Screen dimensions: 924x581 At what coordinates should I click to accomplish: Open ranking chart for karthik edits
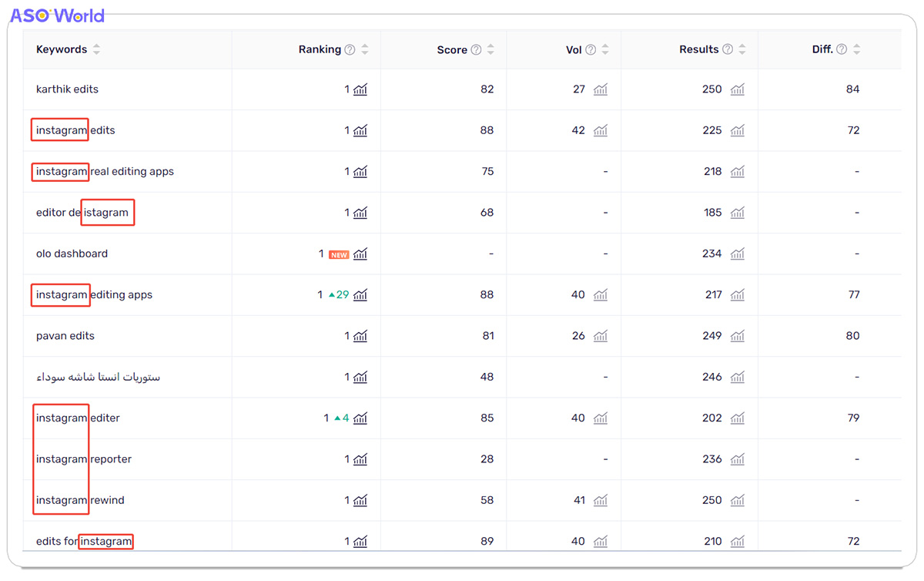pyautogui.click(x=360, y=89)
